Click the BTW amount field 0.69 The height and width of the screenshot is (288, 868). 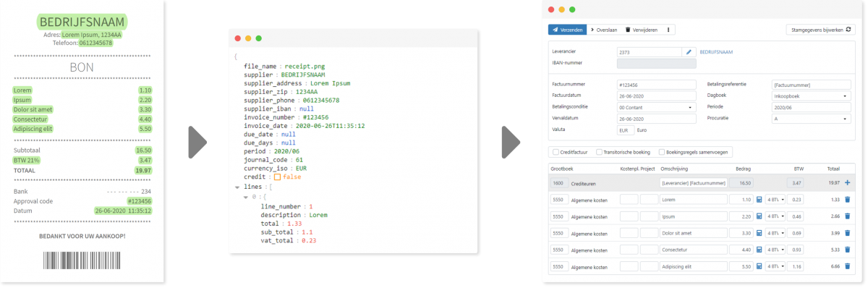pos(796,233)
